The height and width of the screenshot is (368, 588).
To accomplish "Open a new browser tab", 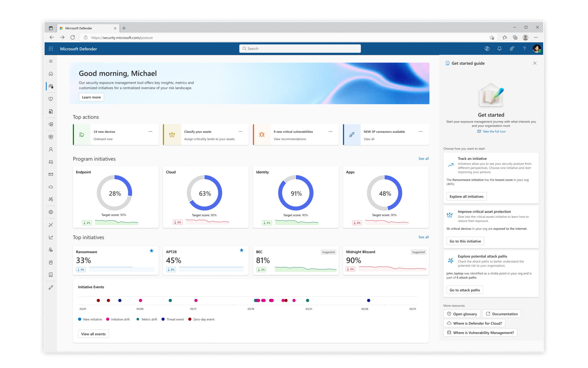I will pyautogui.click(x=124, y=28).
